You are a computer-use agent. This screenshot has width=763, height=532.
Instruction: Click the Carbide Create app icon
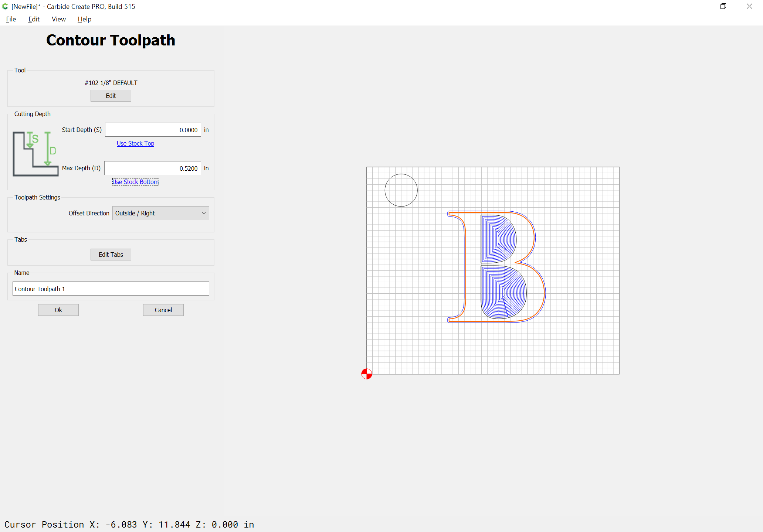(5, 6)
